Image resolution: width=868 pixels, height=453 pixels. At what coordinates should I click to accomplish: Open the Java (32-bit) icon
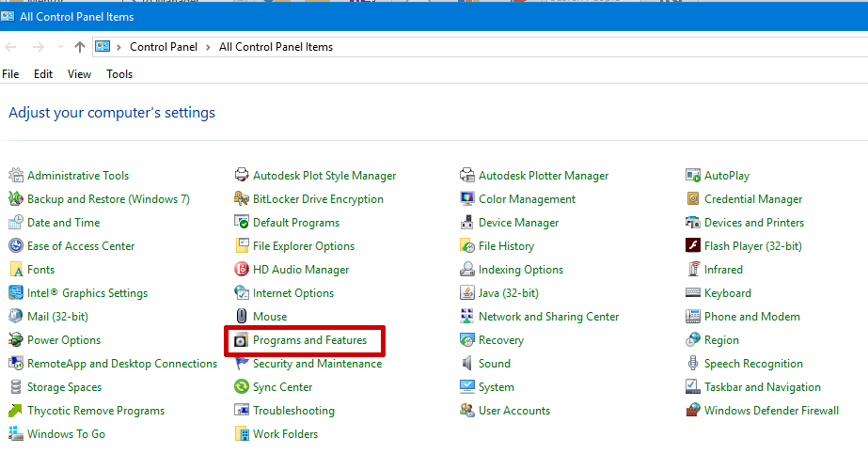467,293
